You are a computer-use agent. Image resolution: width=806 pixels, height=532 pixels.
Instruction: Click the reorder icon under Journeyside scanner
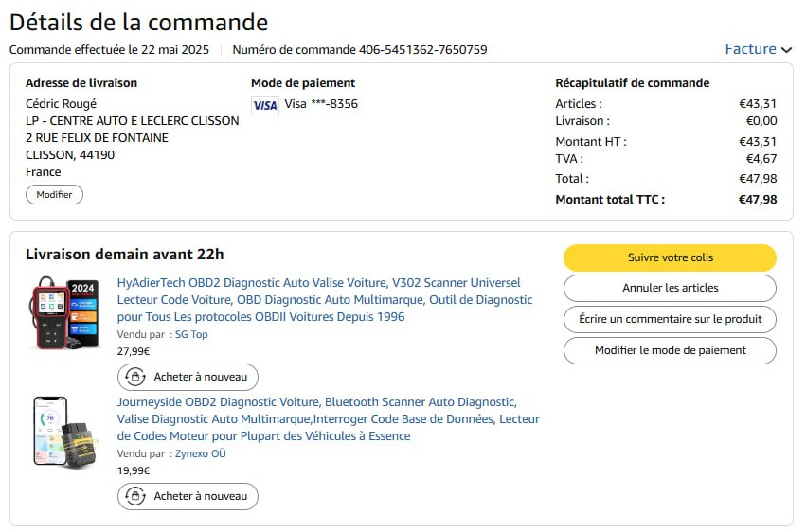click(135, 497)
